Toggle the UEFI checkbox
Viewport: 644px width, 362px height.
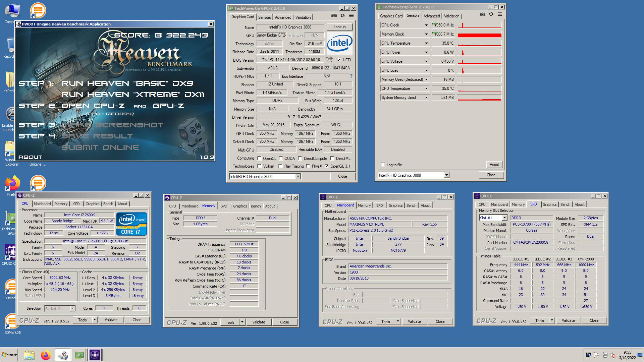339,60
